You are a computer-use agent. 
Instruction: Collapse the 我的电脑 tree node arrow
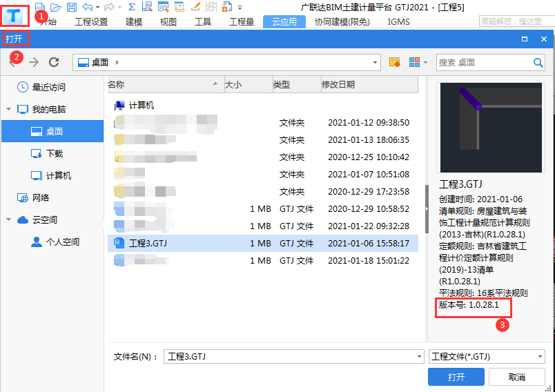point(8,109)
